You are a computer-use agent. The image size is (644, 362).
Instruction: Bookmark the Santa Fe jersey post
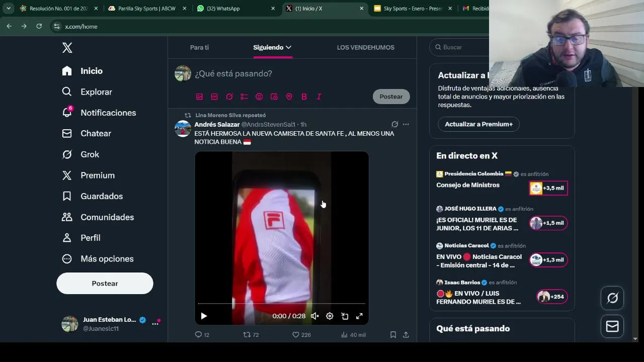pos(393,335)
